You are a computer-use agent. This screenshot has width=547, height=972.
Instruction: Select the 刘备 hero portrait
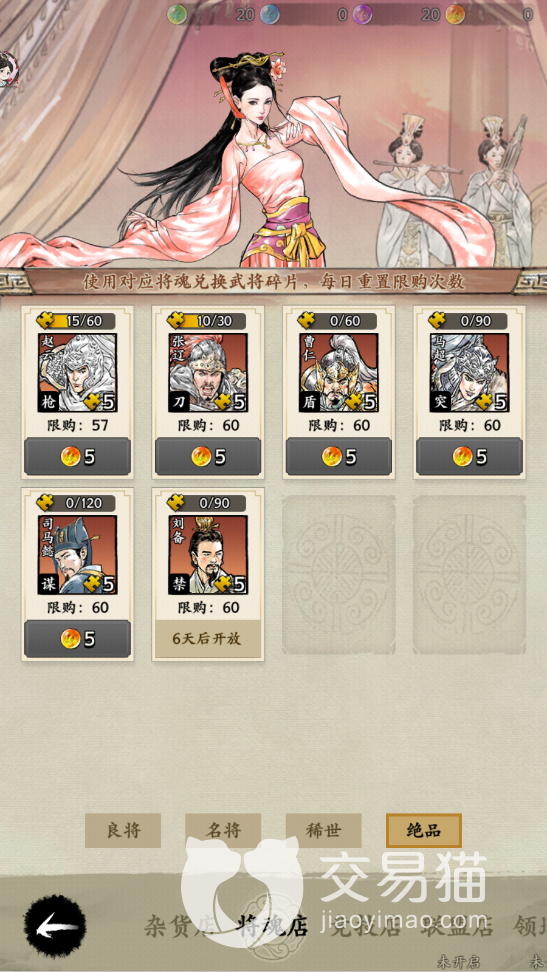(208, 555)
